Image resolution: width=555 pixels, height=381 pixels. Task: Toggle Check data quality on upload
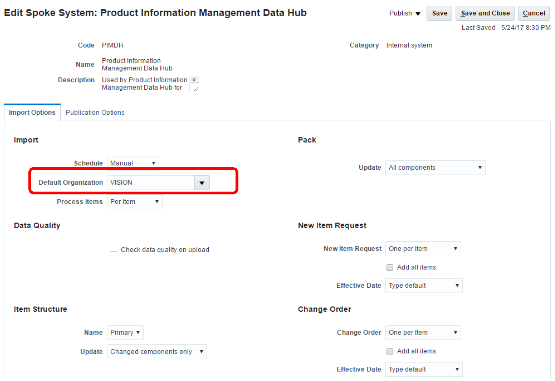coord(114,250)
